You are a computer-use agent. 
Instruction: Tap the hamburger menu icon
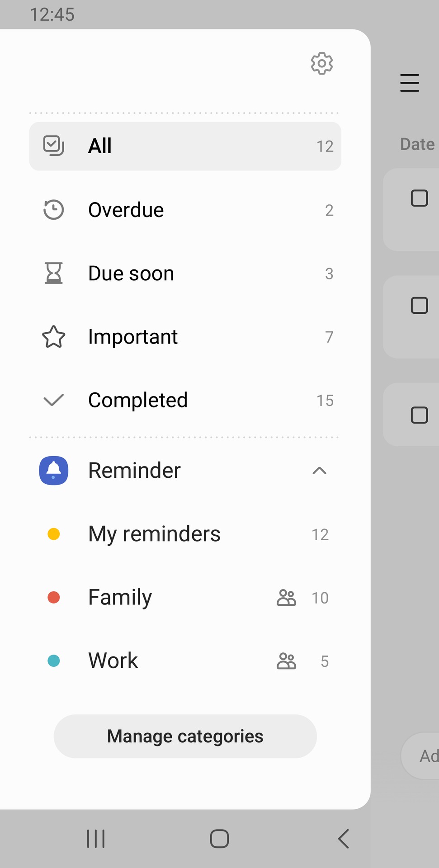tap(410, 83)
